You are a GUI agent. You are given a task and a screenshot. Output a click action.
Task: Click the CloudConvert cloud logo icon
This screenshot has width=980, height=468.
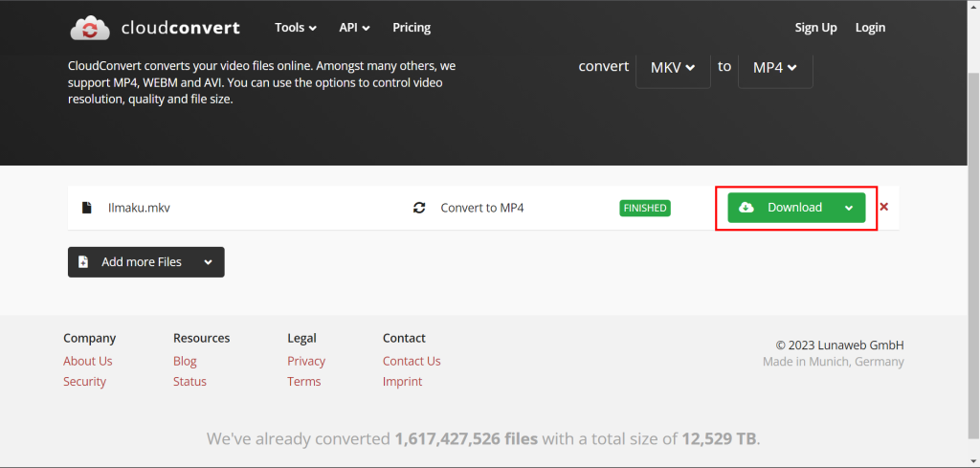90,28
